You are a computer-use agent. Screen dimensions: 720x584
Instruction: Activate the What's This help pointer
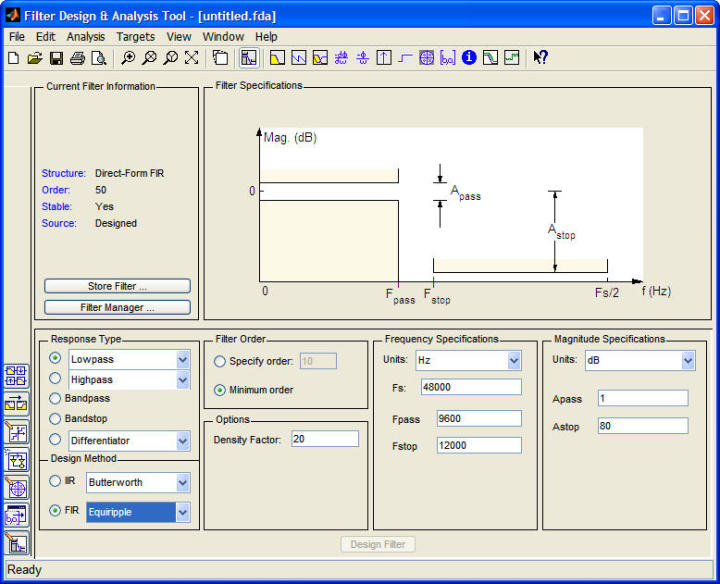(540, 57)
